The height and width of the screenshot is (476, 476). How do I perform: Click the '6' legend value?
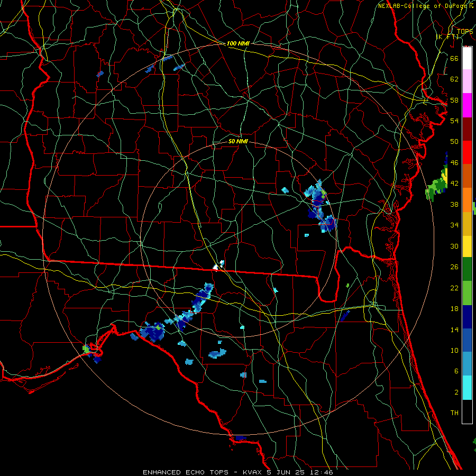pyautogui.click(x=456, y=371)
